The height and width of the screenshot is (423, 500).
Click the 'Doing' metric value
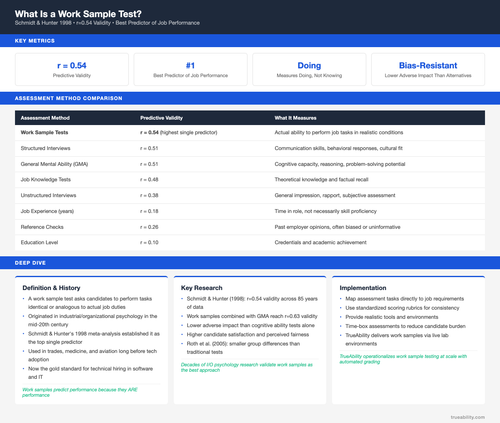click(x=309, y=65)
